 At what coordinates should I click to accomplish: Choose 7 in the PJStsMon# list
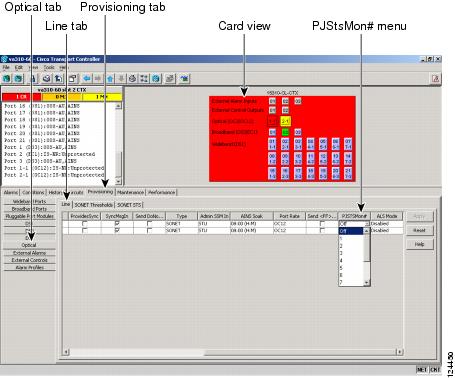351,282
